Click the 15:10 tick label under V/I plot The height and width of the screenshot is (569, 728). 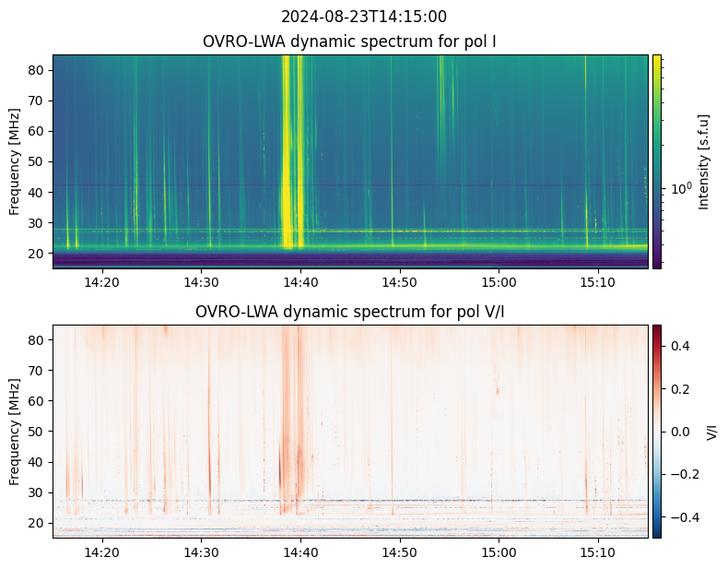tap(597, 552)
